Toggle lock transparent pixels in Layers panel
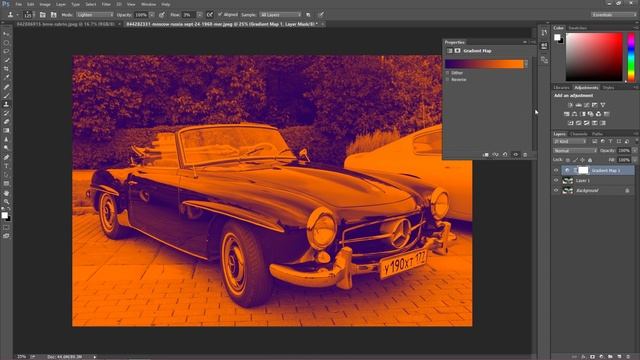The width and height of the screenshot is (640, 360). [x=567, y=160]
